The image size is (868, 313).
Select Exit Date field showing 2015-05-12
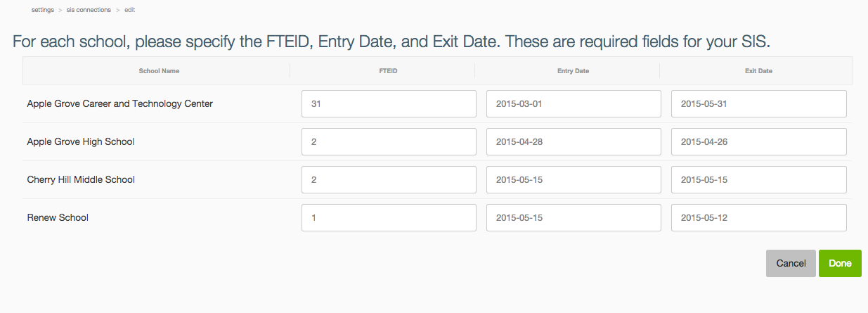pyautogui.click(x=758, y=217)
